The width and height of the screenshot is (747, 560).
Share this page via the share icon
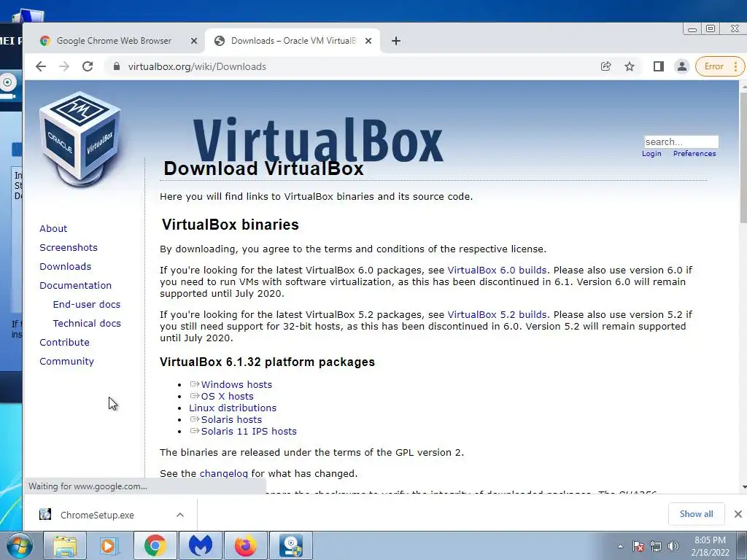tap(606, 66)
